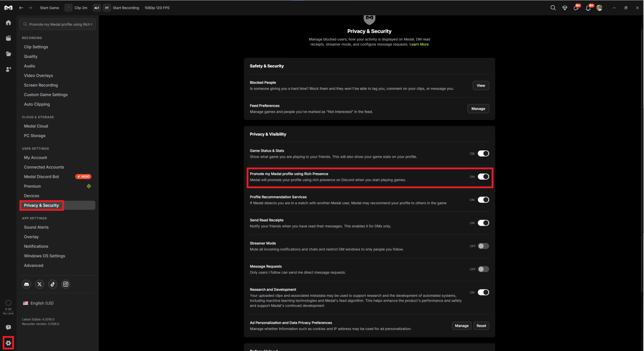Open Sound Alerts settings
The width and height of the screenshot is (644, 351).
click(36, 227)
